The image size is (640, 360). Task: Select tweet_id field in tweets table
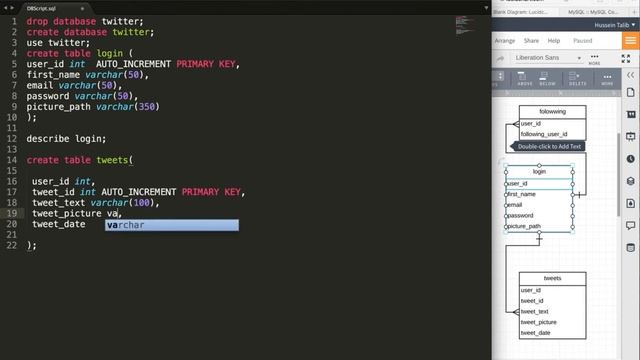[x=552, y=301]
